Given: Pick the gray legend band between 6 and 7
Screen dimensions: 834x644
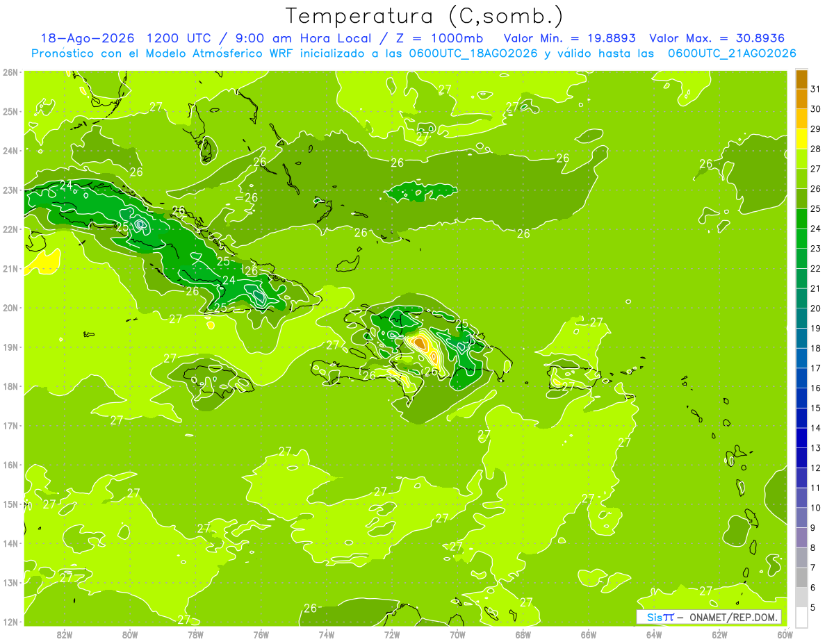Looking at the screenshot, I should 801,577.
